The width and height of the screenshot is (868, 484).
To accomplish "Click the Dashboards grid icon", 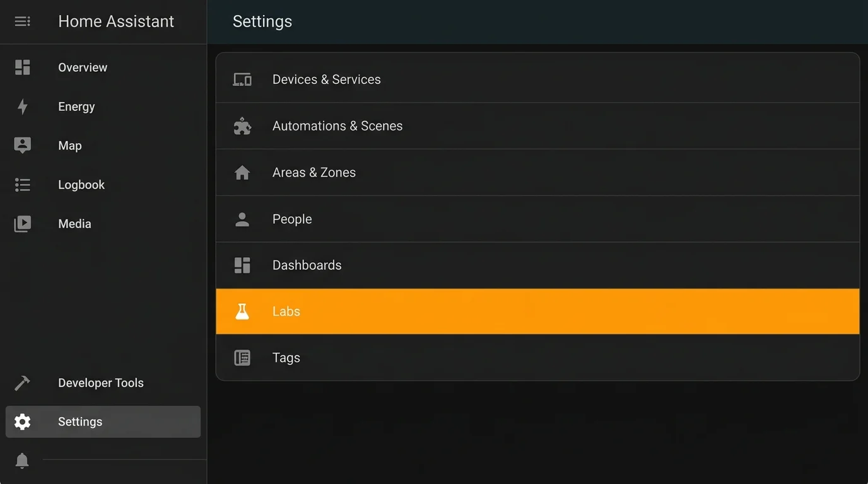I will click(x=242, y=265).
